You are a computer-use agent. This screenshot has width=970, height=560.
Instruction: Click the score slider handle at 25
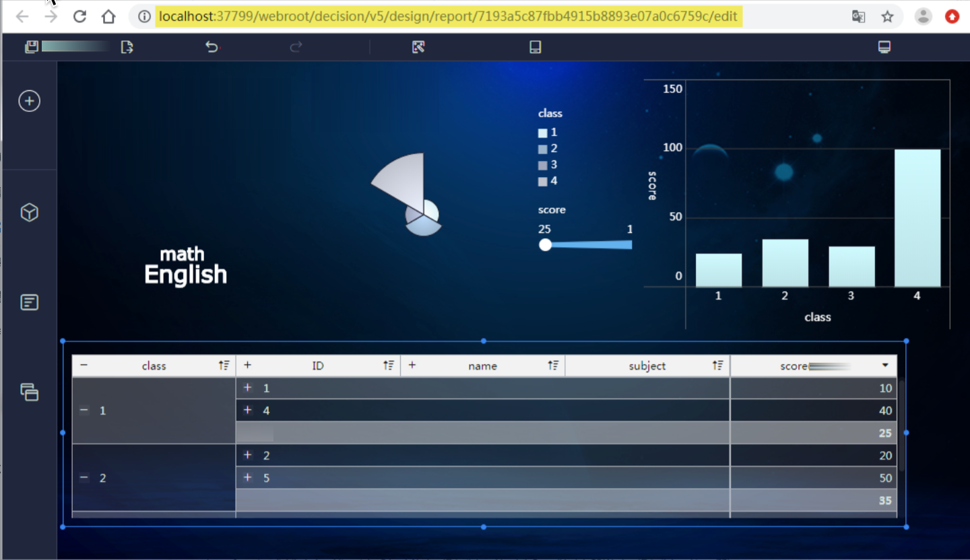(x=546, y=245)
